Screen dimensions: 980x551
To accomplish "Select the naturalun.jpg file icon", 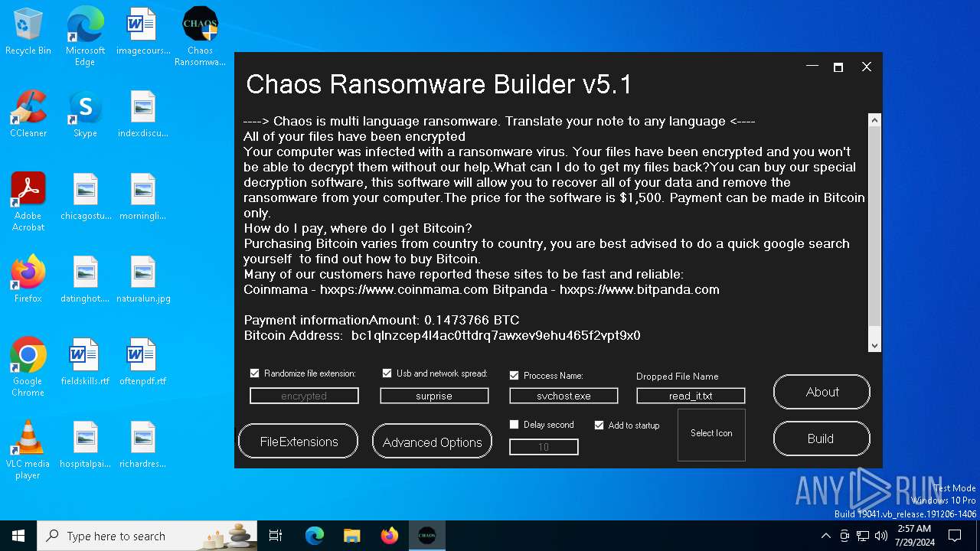I will pos(142,279).
